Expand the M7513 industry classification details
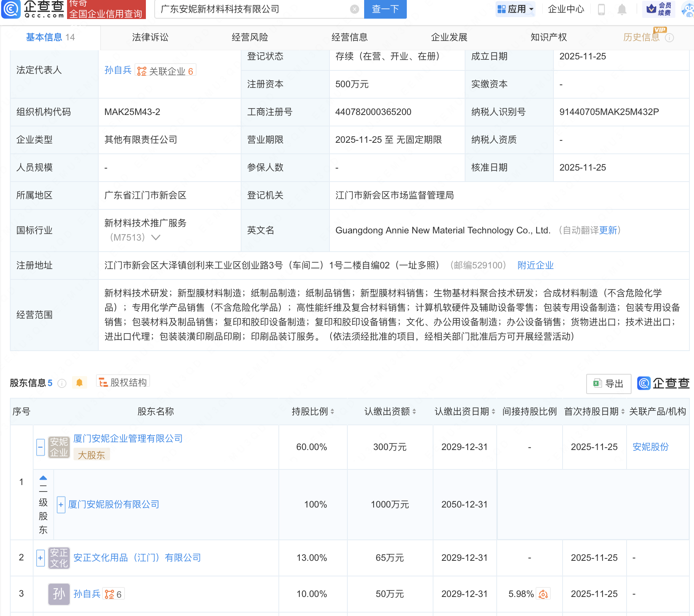 click(156, 237)
